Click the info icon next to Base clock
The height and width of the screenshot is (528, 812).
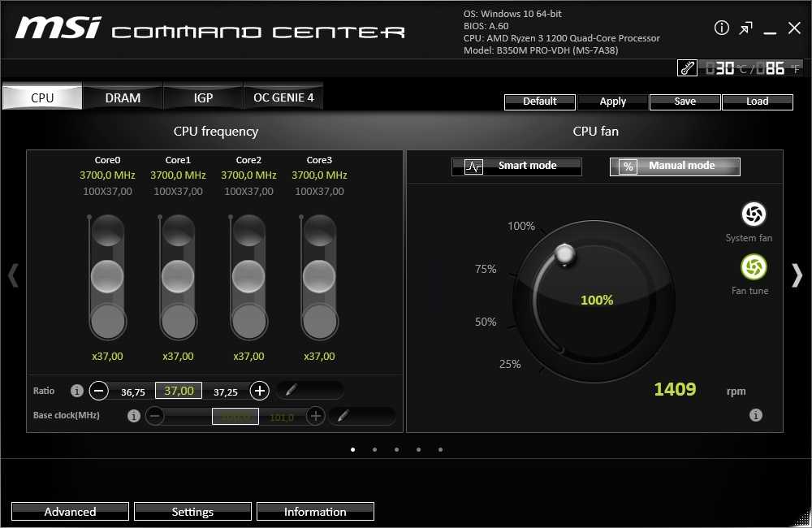point(135,416)
